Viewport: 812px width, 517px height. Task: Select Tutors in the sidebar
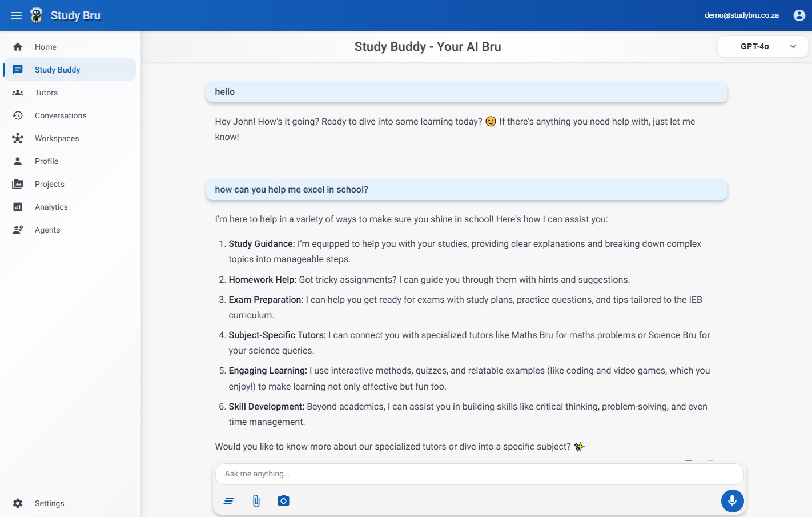coord(46,93)
